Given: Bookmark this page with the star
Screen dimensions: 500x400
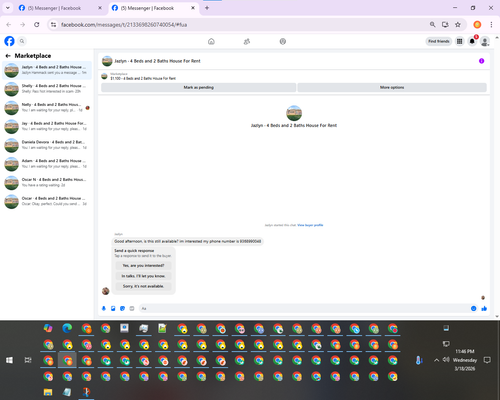Looking at the screenshot, I should click(x=458, y=25).
